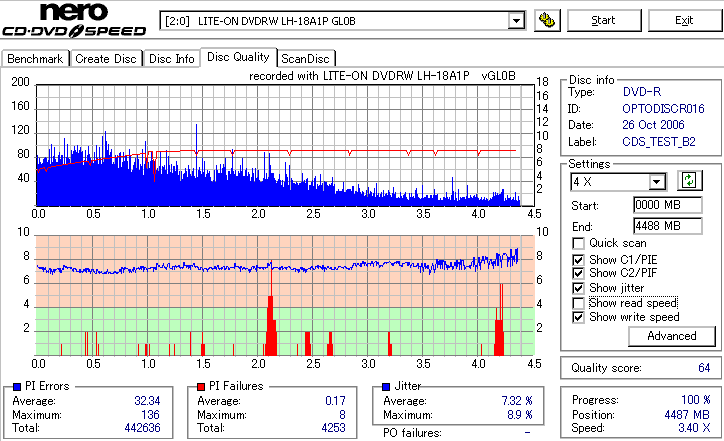724x441 pixels.
Task: Click Jitter average 7.32 %
Action: point(517,401)
